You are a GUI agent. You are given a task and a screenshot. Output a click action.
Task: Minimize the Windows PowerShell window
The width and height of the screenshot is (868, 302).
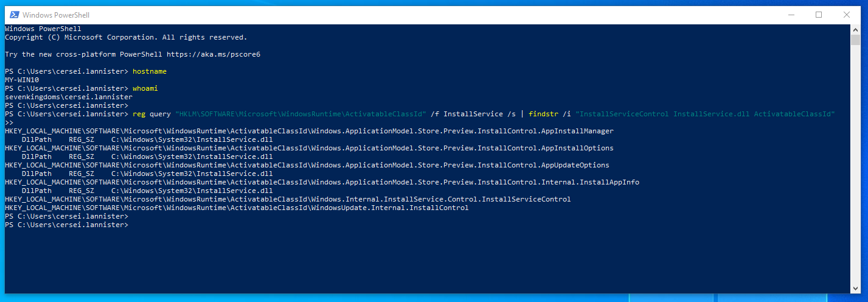coord(790,15)
